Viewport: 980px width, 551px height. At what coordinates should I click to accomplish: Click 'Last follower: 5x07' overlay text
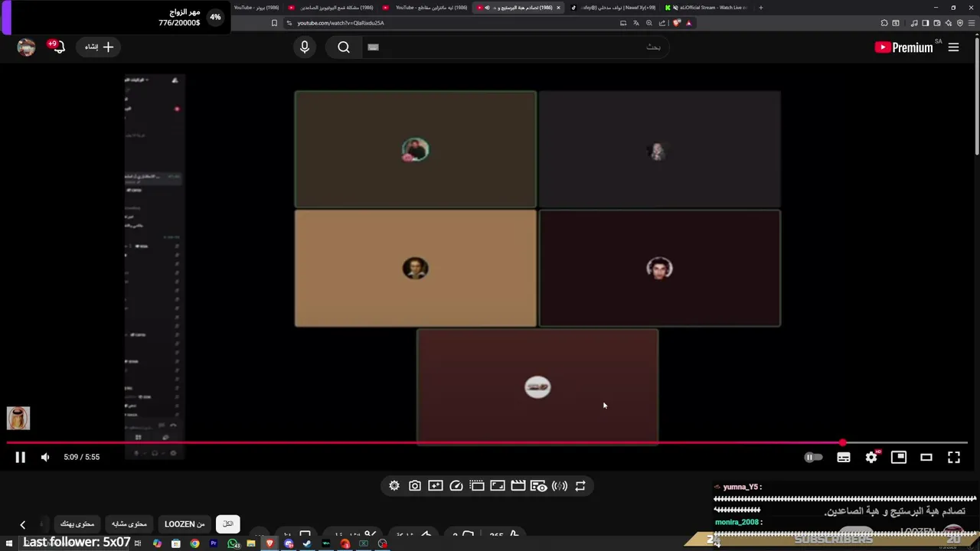77,542
